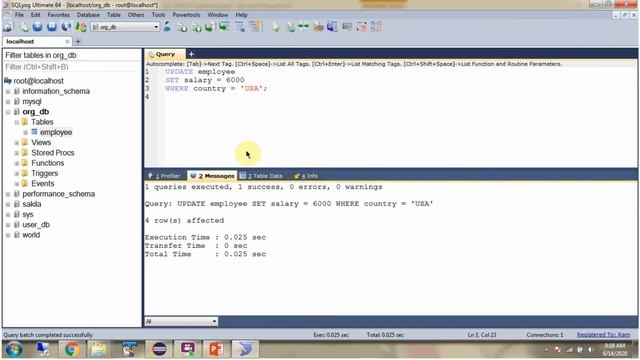Click the multicolored refresh icon beside database dropdown
640x360 pixels.
[x=81, y=27]
